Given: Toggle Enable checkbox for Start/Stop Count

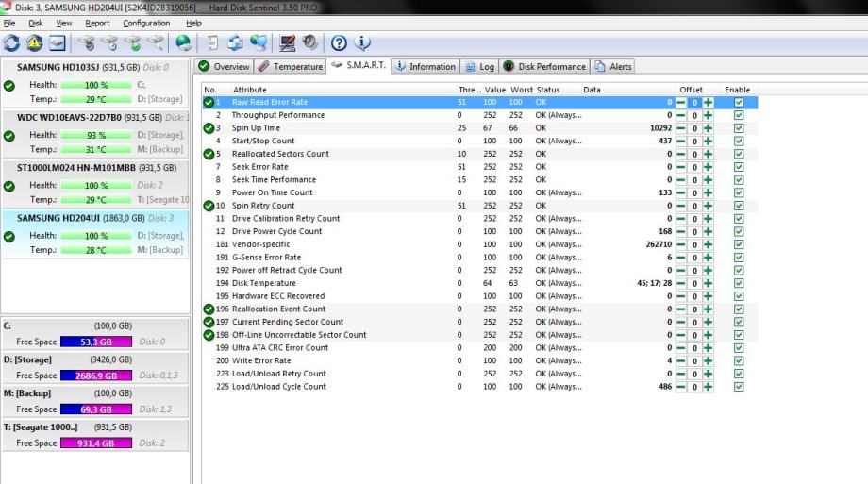Looking at the screenshot, I should [x=739, y=142].
